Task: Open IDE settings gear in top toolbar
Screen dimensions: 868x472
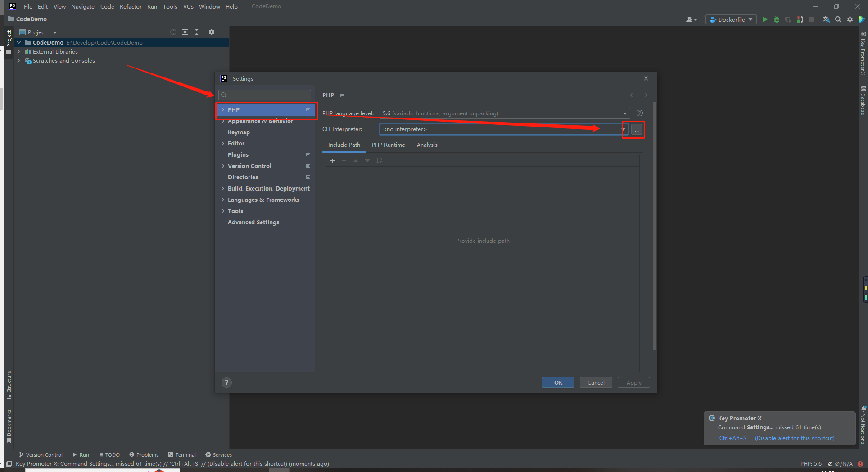Action: pos(850,19)
